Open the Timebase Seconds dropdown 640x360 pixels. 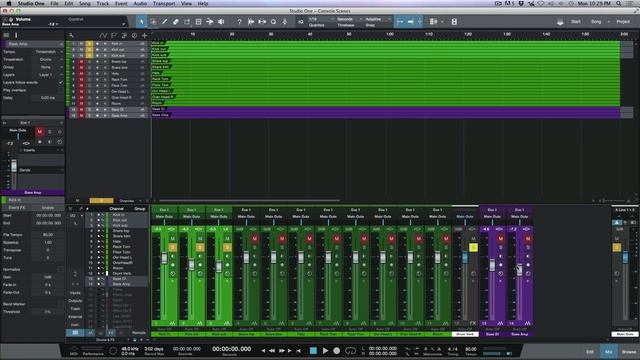349,19
